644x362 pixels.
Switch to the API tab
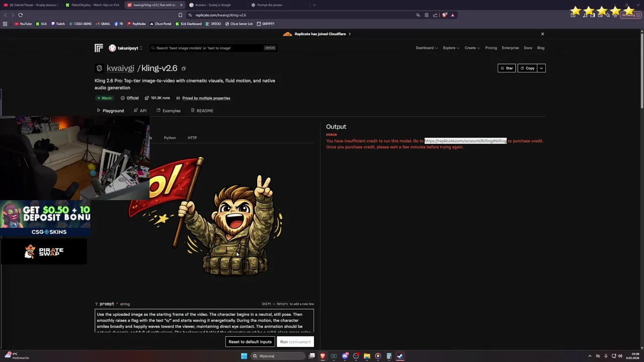click(140, 111)
